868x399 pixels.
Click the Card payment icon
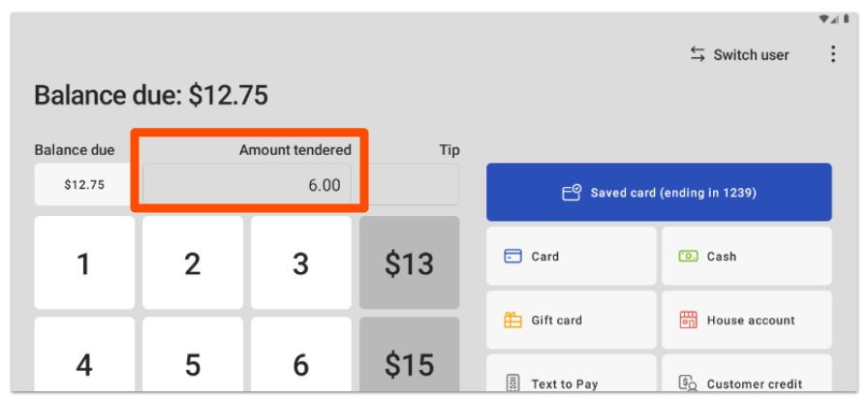[x=512, y=257]
